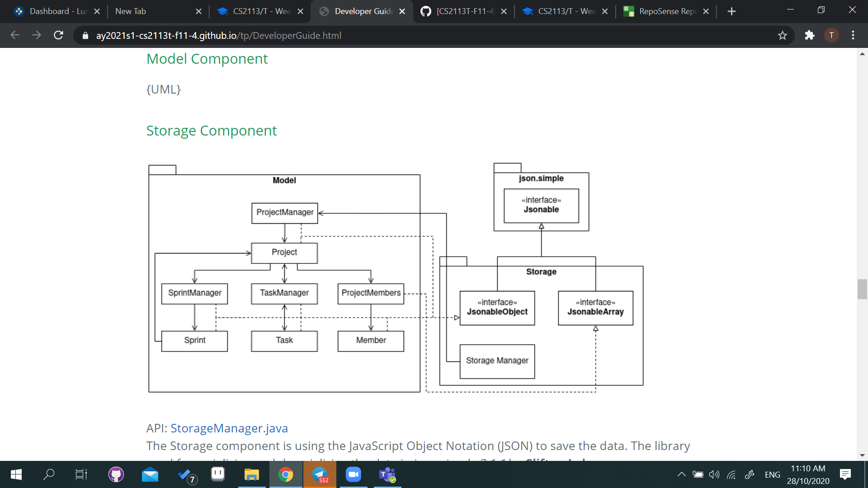Open Microsoft Teams from the taskbar
The width and height of the screenshot is (868, 488).
pyautogui.click(x=387, y=474)
